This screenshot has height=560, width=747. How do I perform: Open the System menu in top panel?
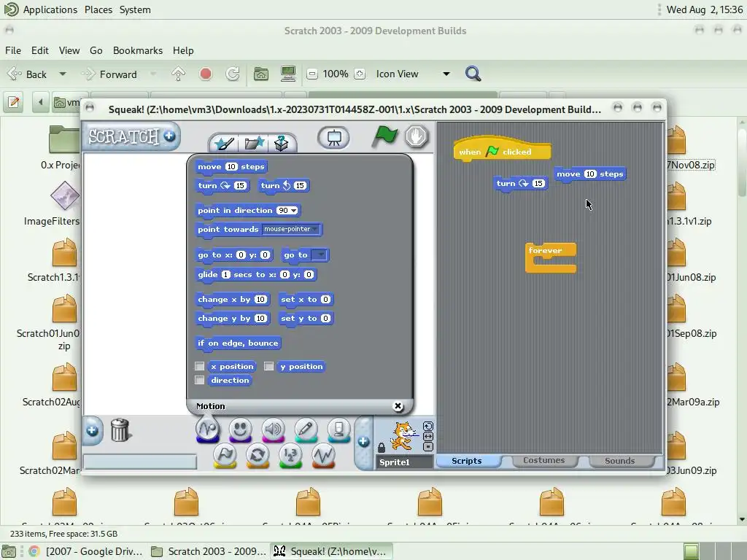coord(135,9)
